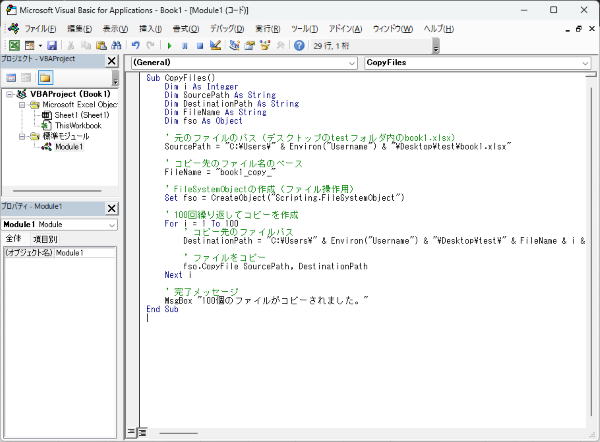Click project panel horizontal scrollbar
This screenshot has width=600, height=442.
click(x=57, y=191)
